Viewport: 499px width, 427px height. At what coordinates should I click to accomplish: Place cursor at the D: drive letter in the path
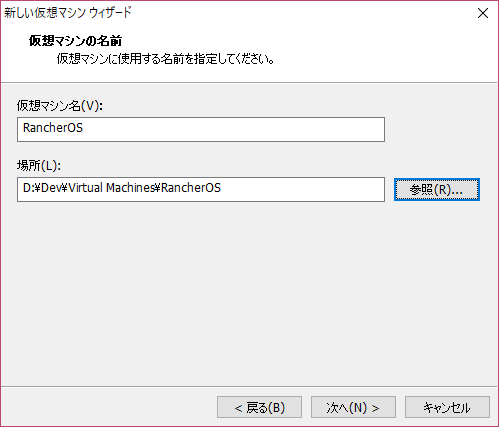(x=28, y=188)
